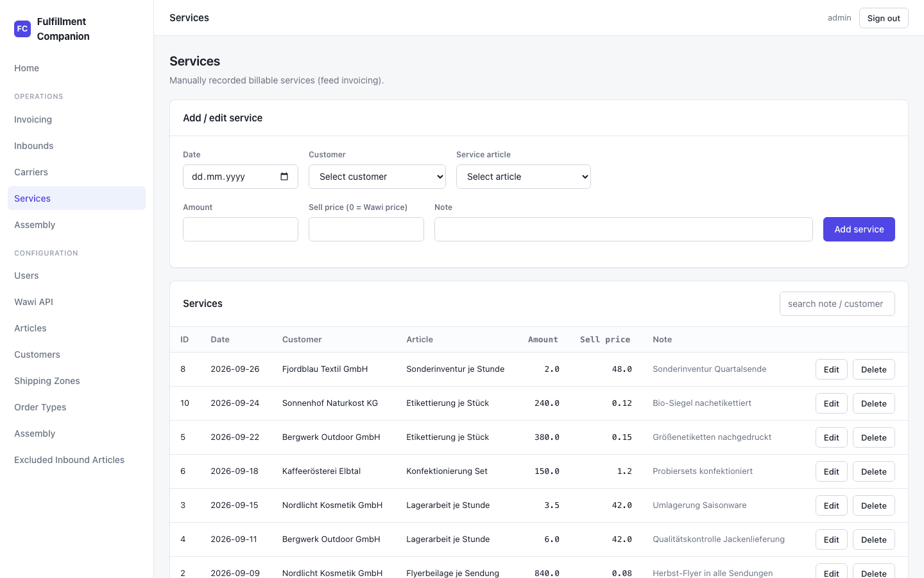Open the Select article dropdown
The image size is (924, 578).
[x=524, y=177]
